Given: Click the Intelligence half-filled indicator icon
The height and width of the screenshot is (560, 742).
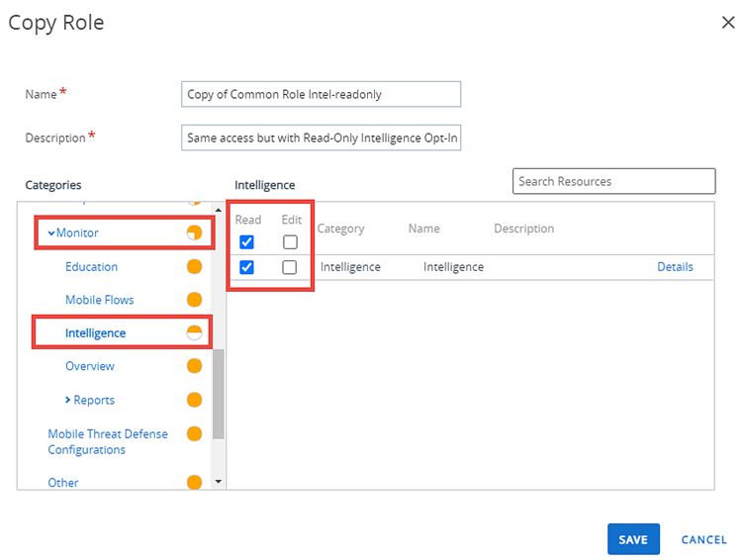Looking at the screenshot, I should pyautogui.click(x=194, y=332).
